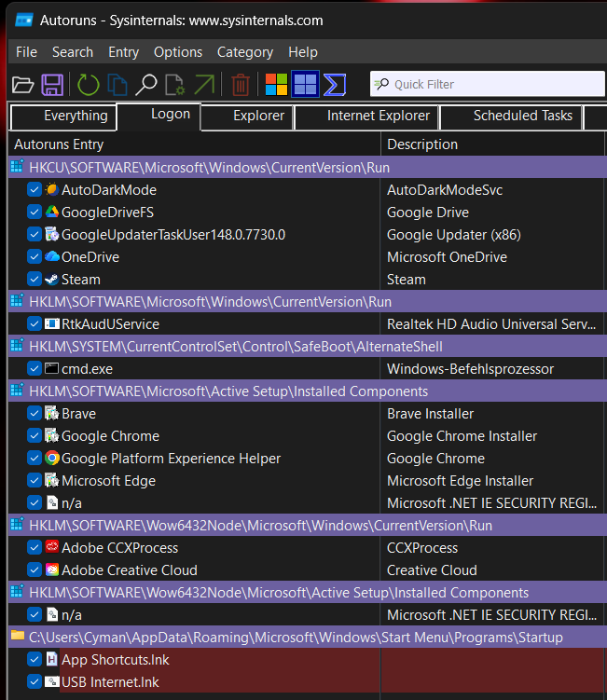Click the Brave installer icon

click(x=52, y=414)
